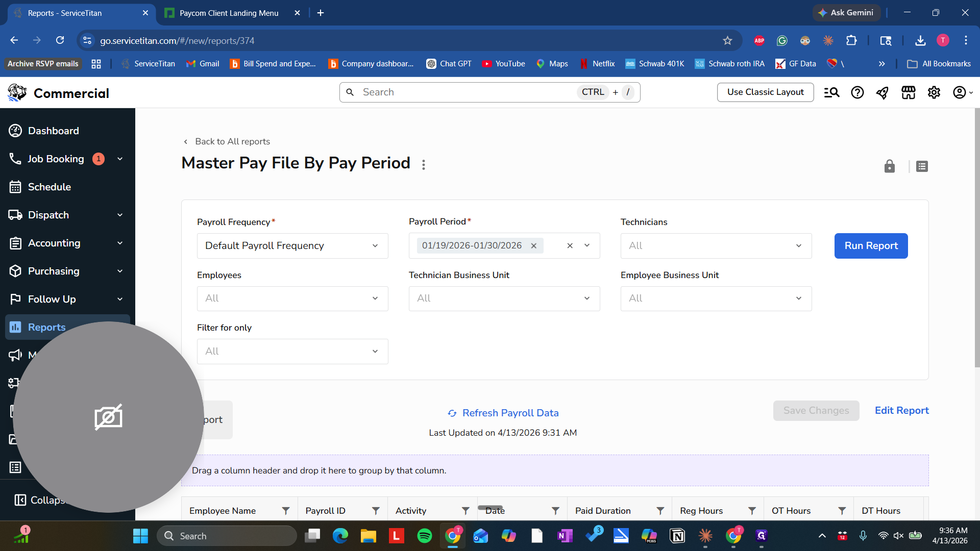
Task: Click Employee Name column filter icon
Action: (286, 511)
